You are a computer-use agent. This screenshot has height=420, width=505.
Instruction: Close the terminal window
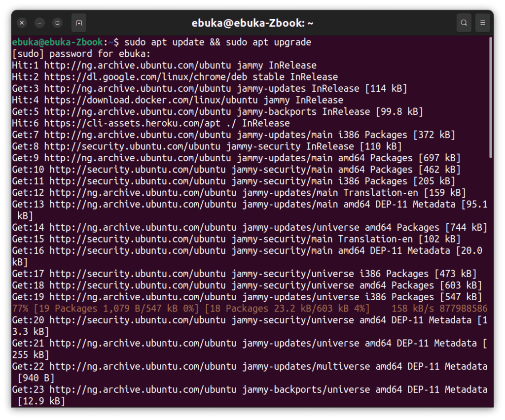tap(22, 23)
